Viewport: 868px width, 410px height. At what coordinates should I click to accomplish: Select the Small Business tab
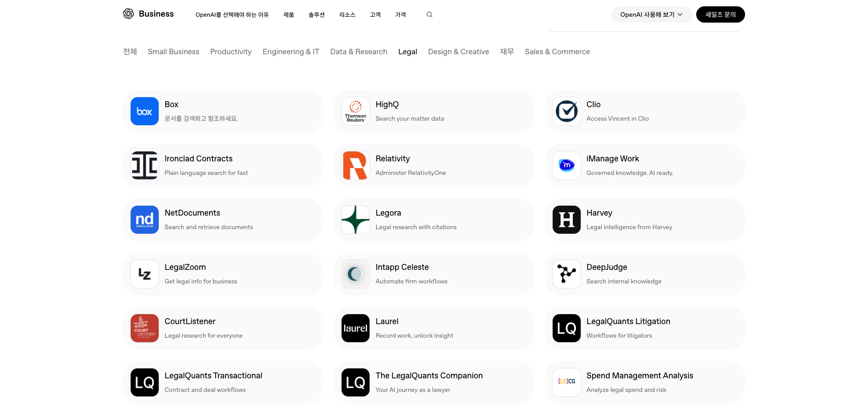tap(174, 52)
